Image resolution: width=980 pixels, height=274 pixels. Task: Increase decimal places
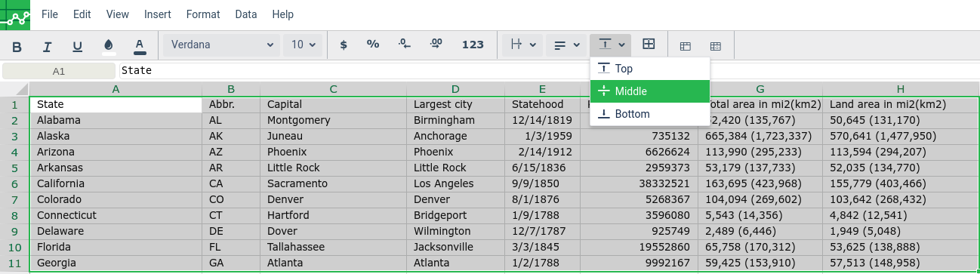[x=436, y=45]
